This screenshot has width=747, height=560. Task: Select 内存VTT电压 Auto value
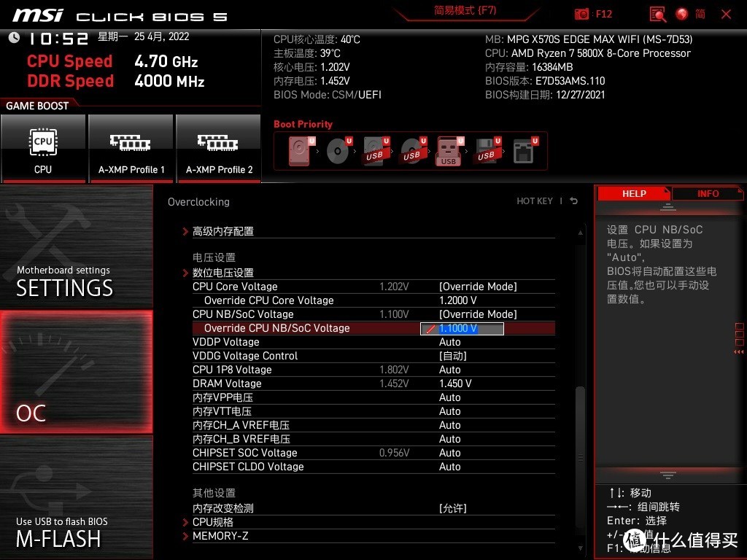tap(449, 411)
